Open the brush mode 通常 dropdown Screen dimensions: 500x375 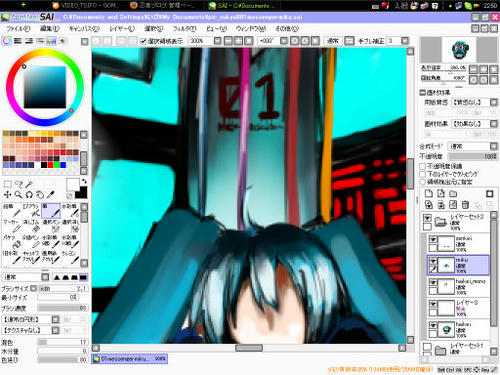click(45, 277)
